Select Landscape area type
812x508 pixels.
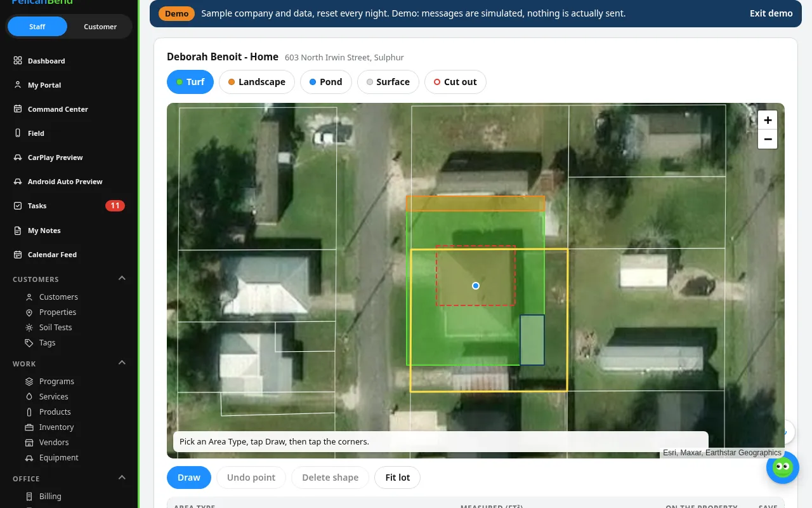point(257,82)
